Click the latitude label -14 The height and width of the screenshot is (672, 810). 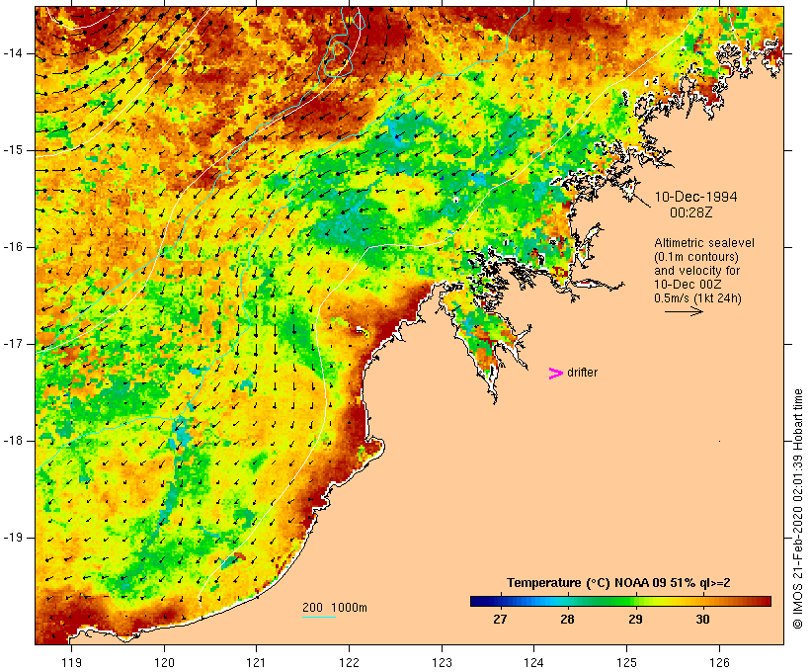click(14, 53)
